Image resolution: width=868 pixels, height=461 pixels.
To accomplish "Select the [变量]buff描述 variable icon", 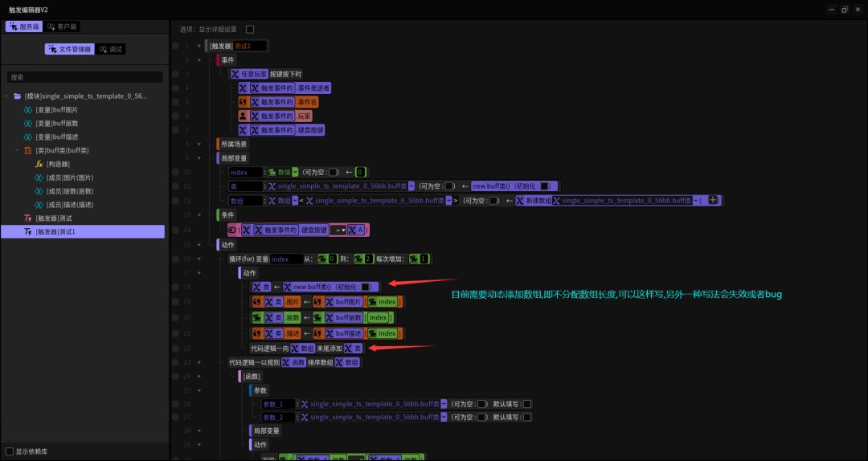I will [27, 137].
